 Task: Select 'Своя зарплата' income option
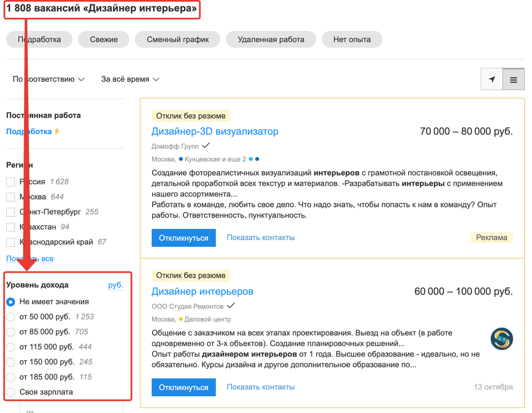(11, 392)
